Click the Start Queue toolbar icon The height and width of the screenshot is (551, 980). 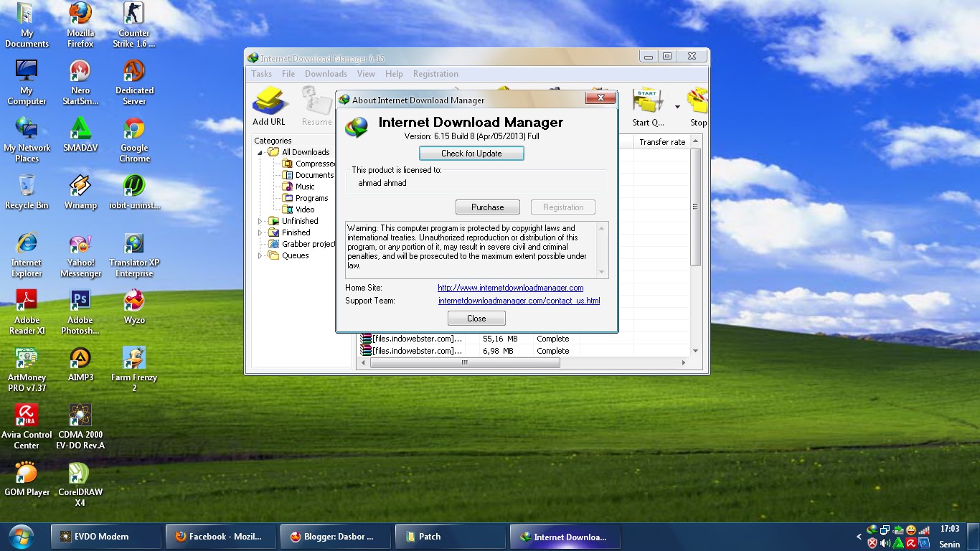(648, 107)
